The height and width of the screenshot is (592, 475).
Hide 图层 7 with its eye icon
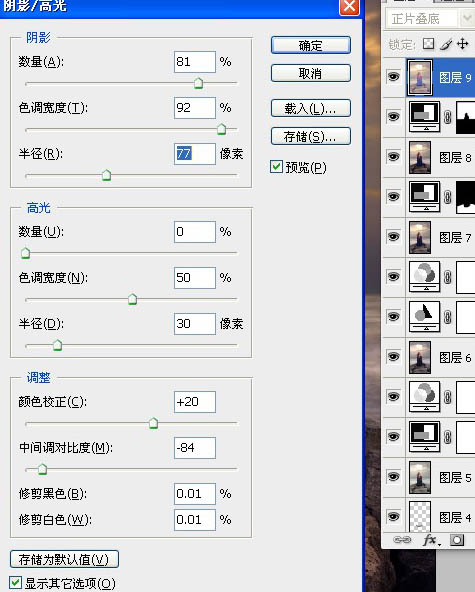393,237
